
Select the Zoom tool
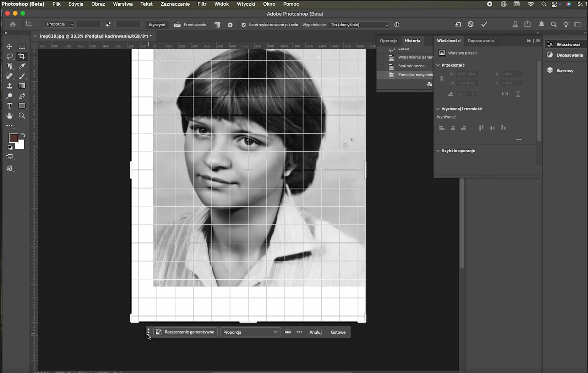[22, 116]
